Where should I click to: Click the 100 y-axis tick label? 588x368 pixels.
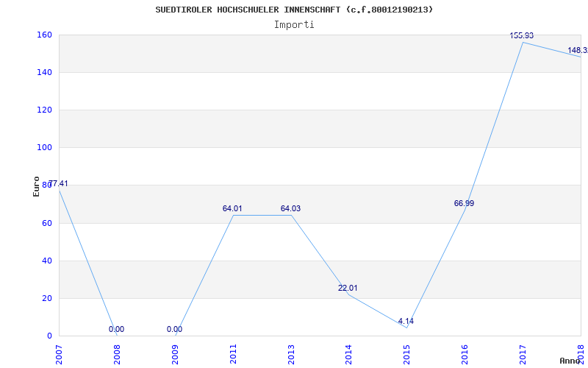(x=44, y=148)
